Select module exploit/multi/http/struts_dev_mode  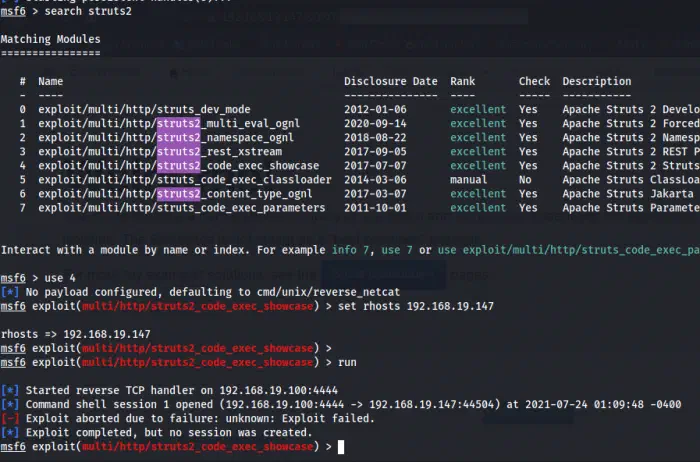(144, 109)
